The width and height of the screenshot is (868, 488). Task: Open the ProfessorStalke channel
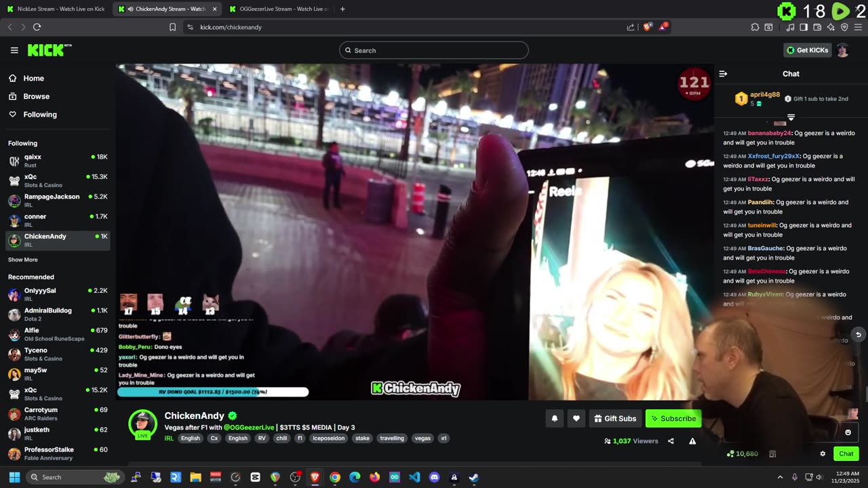click(58, 453)
